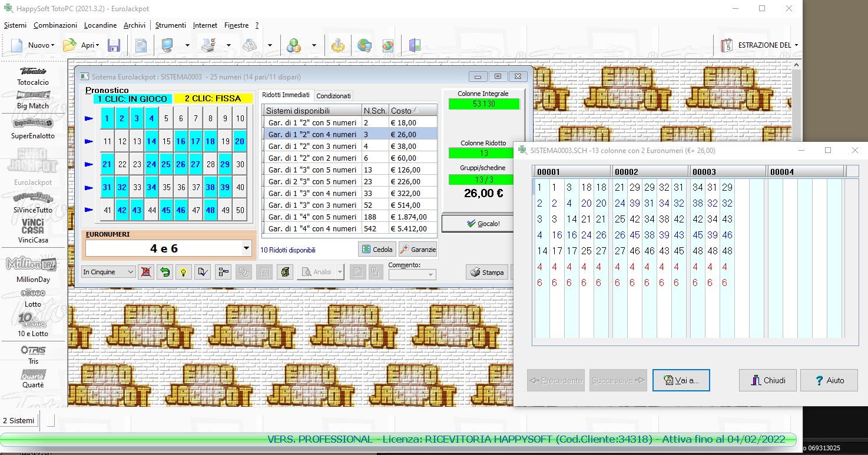This screenshot has height=455, width=868.
Task: Click the red crossed-out clear icon
Action: pyautogui.click(x=146, y=272)
